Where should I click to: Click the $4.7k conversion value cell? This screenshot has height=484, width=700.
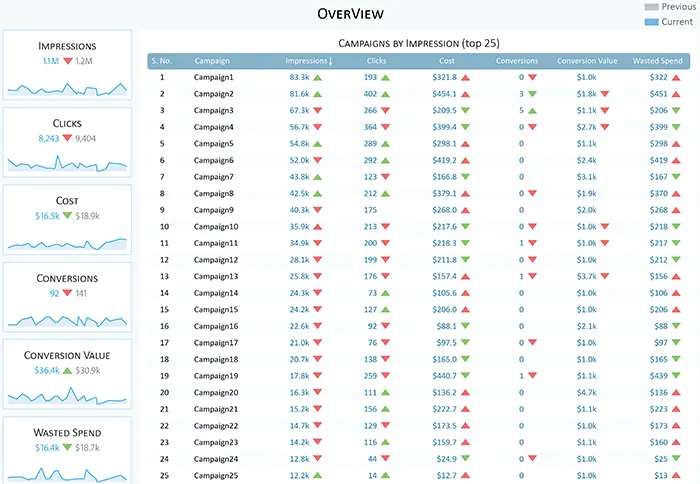click(x=587, y=392)
